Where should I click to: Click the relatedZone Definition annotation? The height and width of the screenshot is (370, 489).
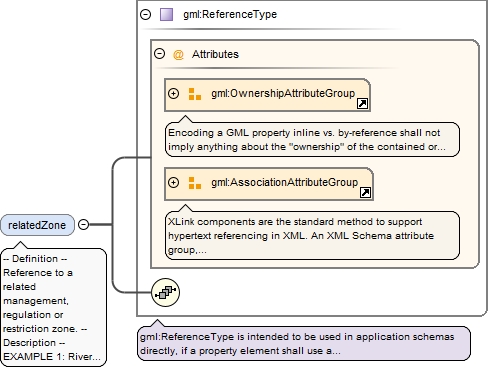pos(53,307)
